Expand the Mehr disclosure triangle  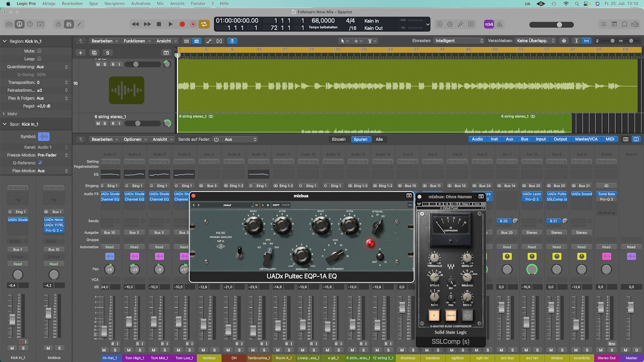click(4, 114)
